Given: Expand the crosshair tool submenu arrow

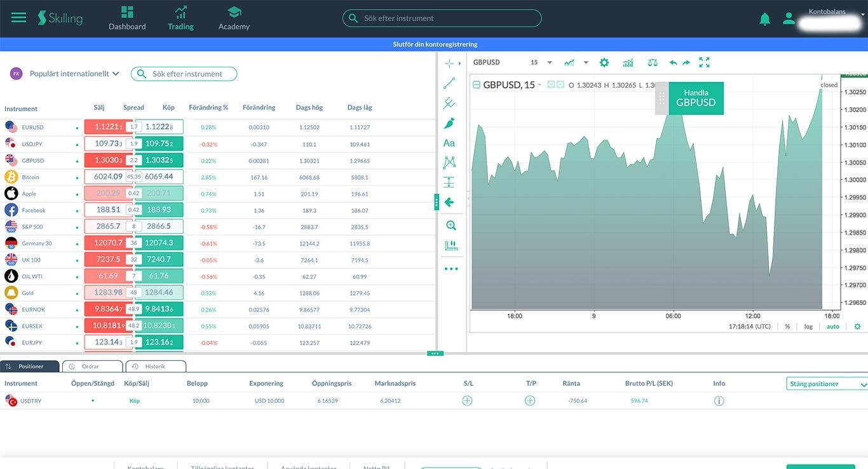Looking at the screenshot, I should click(459, 63).
